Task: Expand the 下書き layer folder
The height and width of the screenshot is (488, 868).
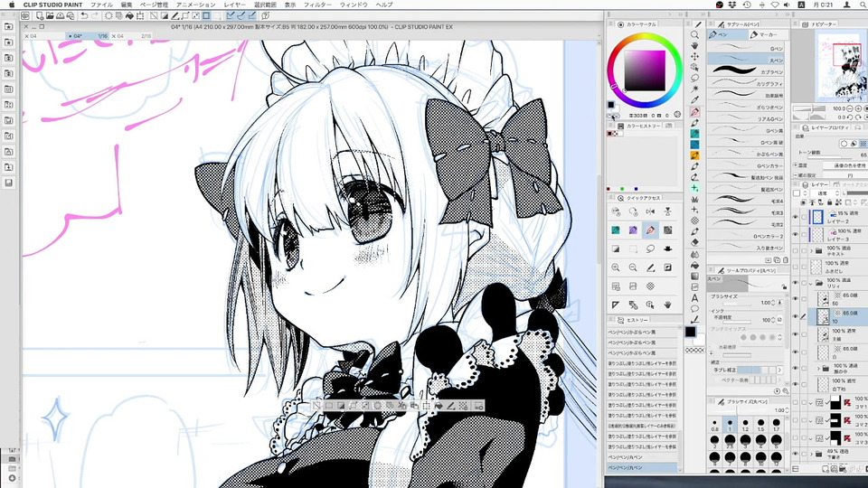Action: tap(812, 455)
